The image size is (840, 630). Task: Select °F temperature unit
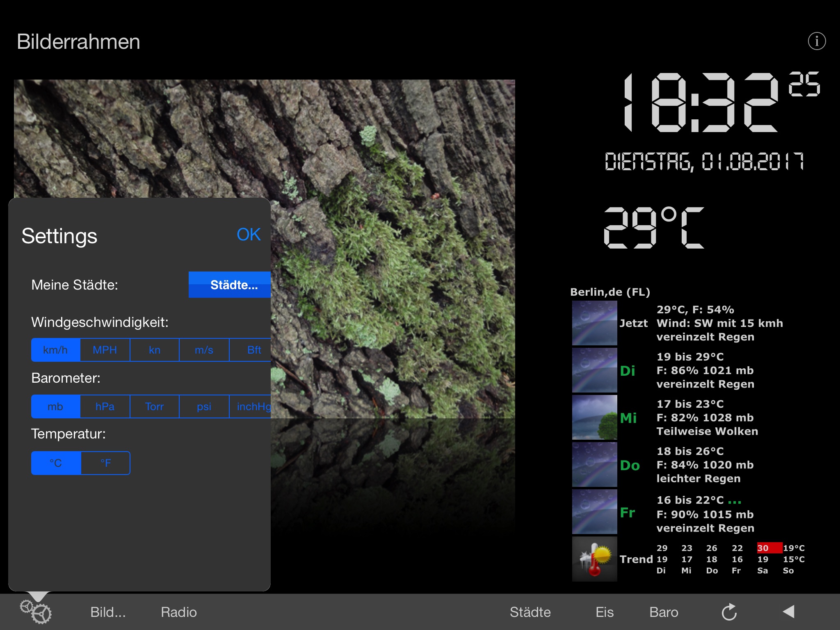106,463
